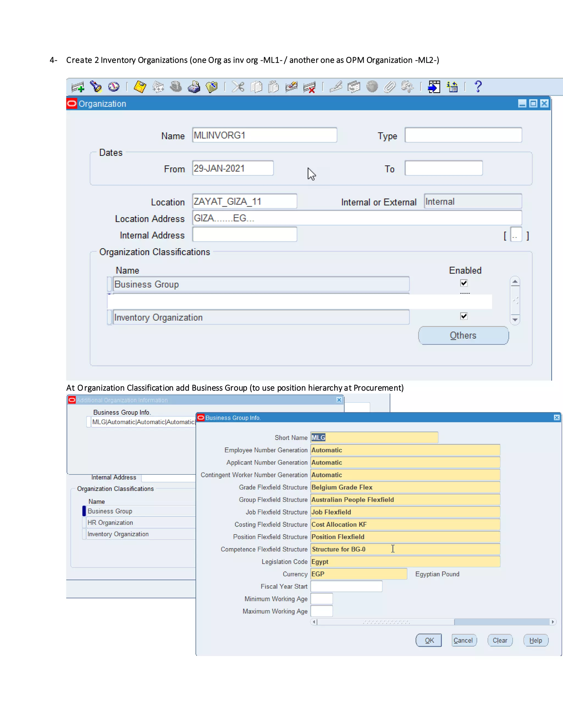Click the Location Address field
Screen dimensions: 563x728
coord(357,218)
